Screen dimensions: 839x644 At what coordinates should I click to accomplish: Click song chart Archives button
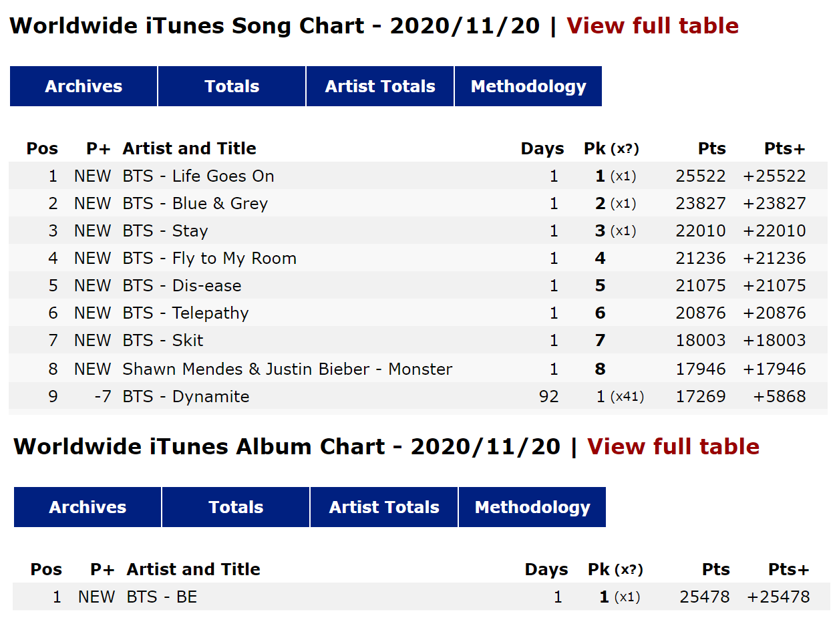(x=83, y=86)
